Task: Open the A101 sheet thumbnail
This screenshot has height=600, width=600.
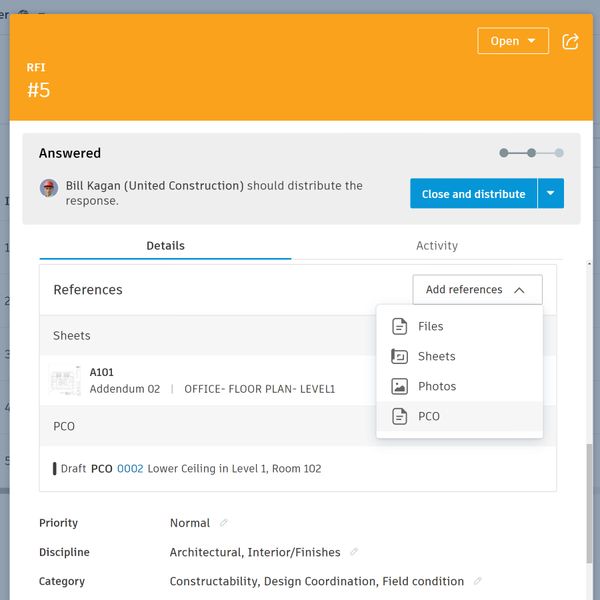Action: point(67,380)
